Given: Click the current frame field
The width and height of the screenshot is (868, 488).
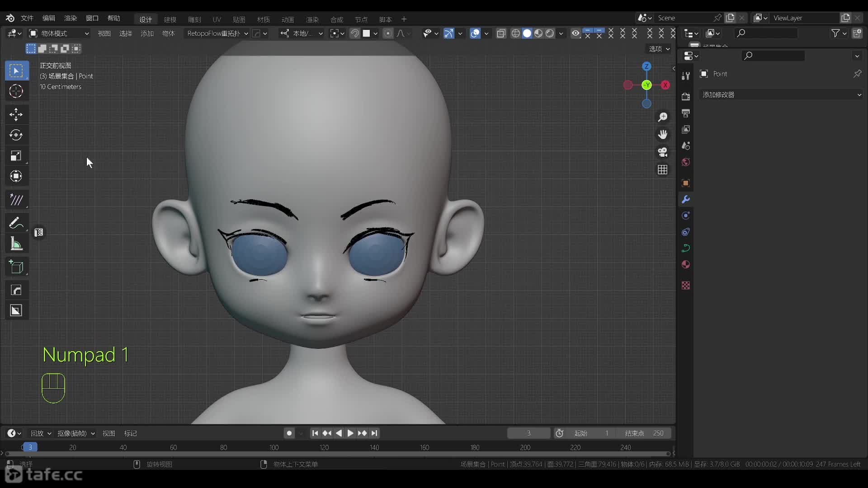Looking at the screenshot, I should [528, 433].
